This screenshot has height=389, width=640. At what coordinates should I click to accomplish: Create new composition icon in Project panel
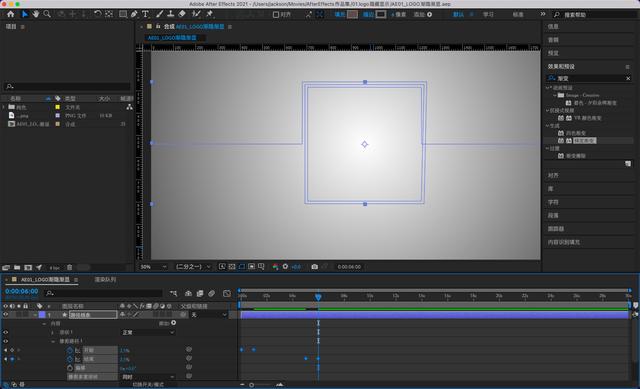click(x=28, y=267)
